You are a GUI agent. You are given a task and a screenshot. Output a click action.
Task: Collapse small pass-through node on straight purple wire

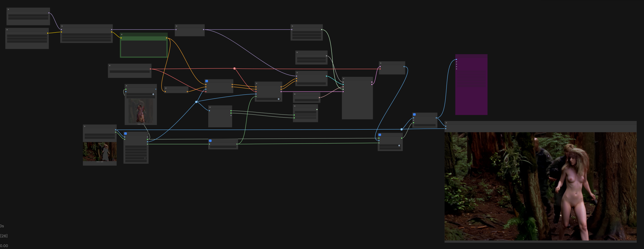(177, 26)
